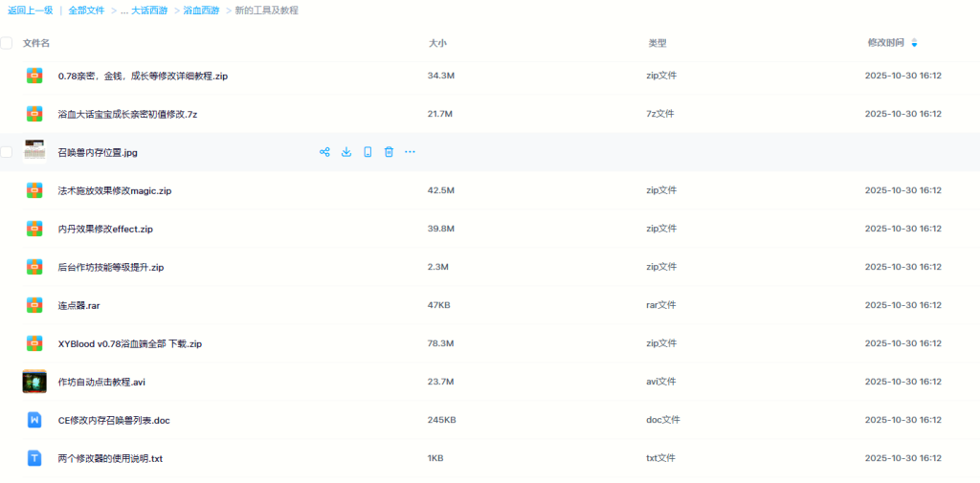Open more actions menu (three dots) on hovered row

click(411, 152)
